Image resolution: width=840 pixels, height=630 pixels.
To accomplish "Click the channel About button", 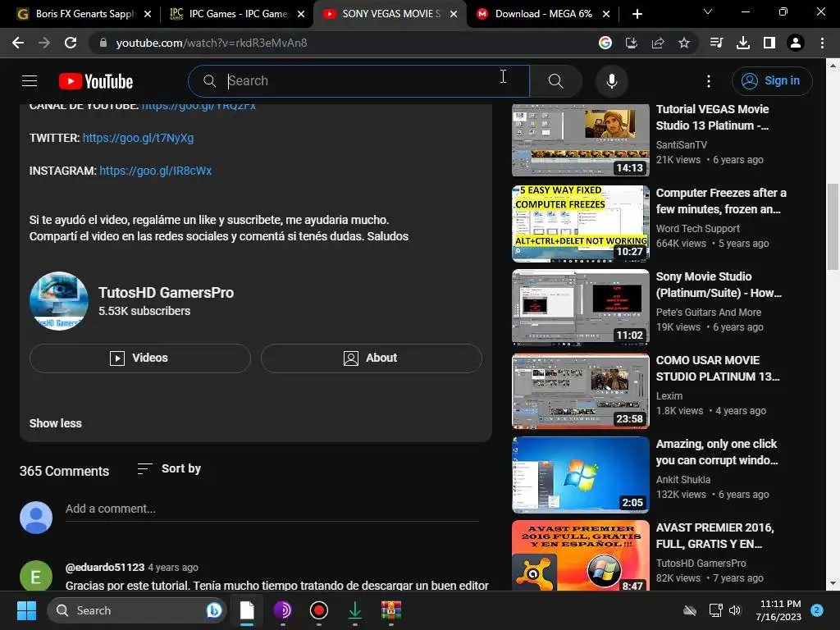I will pyautogui.click(x=372, y=358).
